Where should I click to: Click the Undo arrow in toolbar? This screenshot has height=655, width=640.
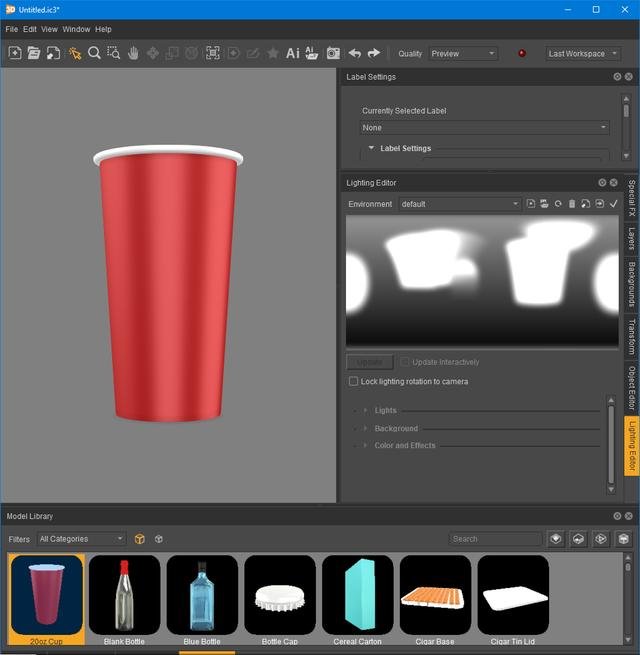click(x=354, y=53)
